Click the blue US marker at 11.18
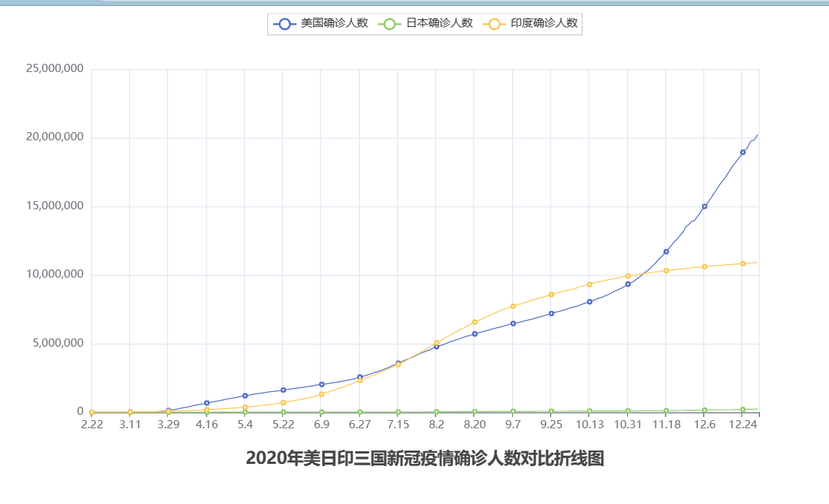Image resolution: width=829 pixels, height=504 pixels. click(666, 252)
